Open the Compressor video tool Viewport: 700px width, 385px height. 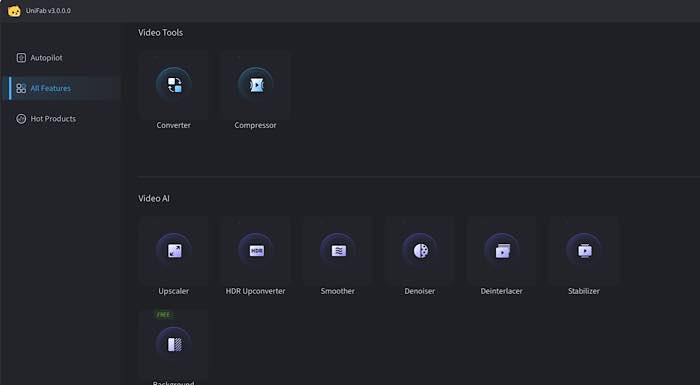[x=255, y=85]
